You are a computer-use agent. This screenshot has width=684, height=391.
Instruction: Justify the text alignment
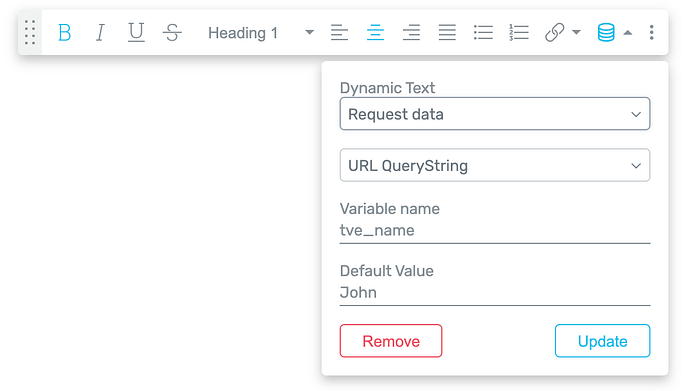(x=447, y=32)
